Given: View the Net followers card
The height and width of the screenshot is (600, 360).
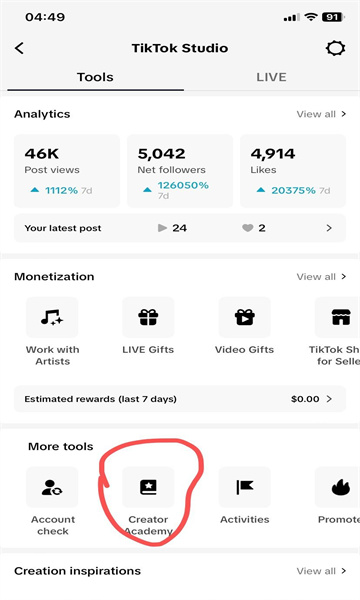Looking at the screenshot, I should [x=180, y=171].
